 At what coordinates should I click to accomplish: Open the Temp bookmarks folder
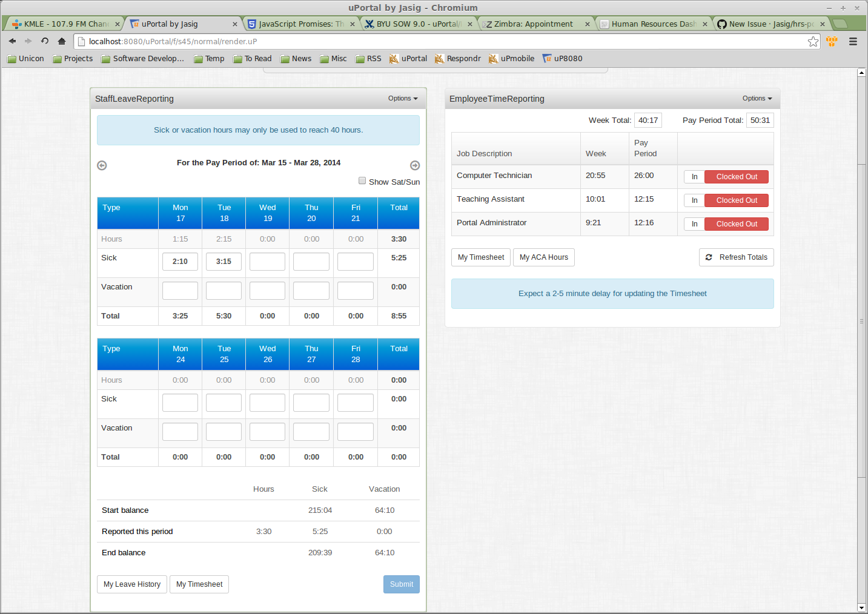tap(209, 59)
